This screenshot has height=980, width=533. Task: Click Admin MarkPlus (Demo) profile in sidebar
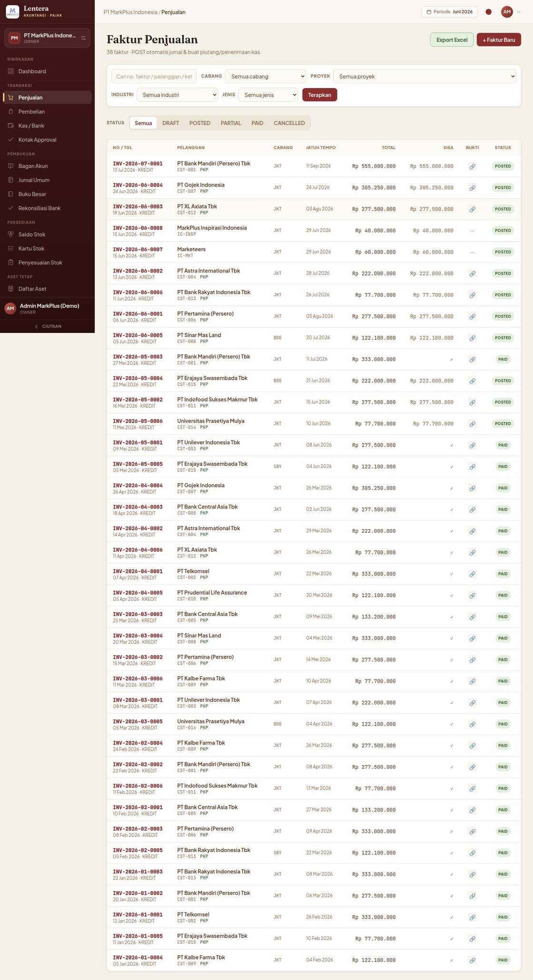(48, 308)
